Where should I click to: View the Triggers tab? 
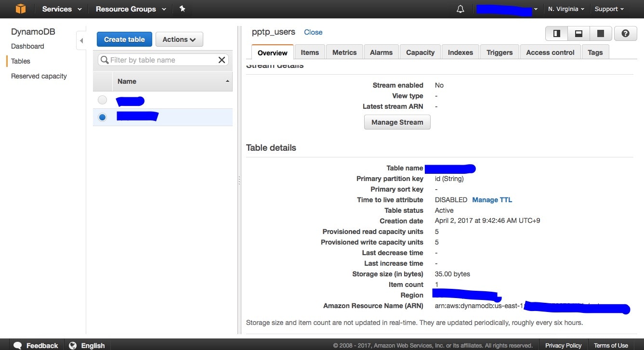[x=499, y=52]
